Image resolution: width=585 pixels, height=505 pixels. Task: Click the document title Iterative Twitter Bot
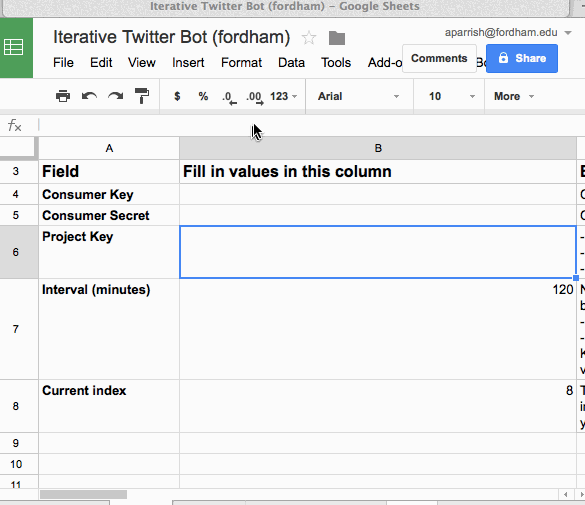click(171, 37)
